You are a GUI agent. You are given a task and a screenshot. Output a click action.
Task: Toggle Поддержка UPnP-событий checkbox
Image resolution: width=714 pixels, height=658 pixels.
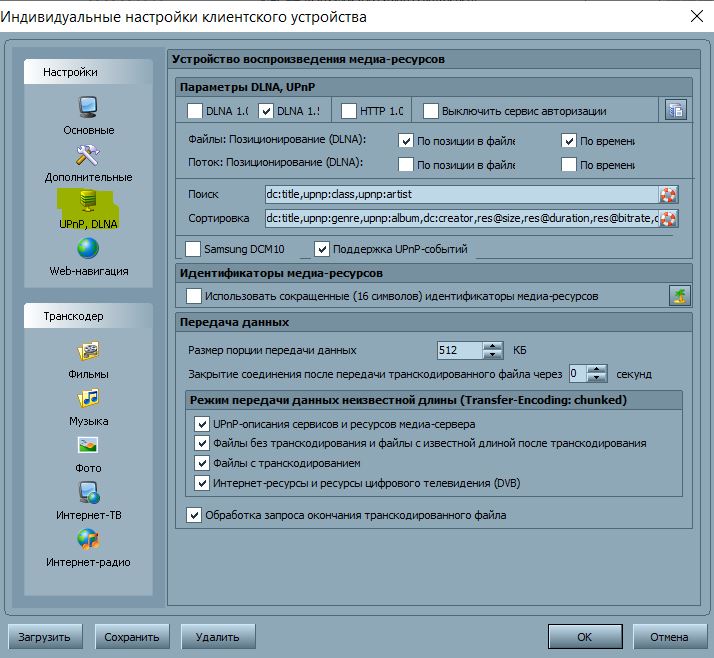(x=322, y=248)
